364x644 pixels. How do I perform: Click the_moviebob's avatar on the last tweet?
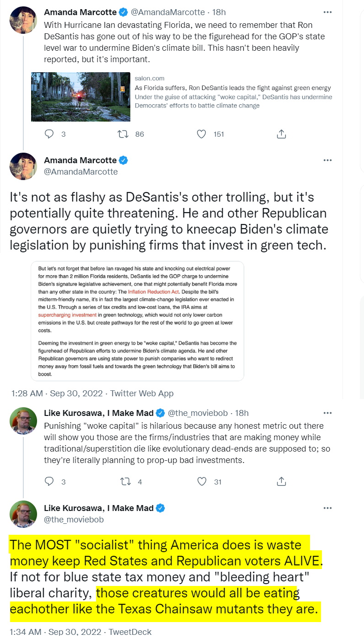tap(23, 516)
